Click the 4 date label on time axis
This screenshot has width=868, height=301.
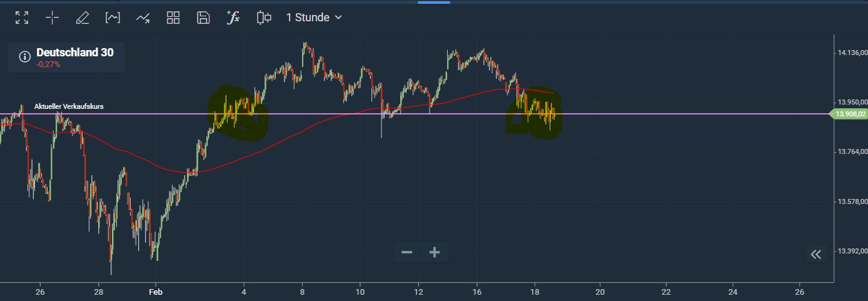coord(244,292)
